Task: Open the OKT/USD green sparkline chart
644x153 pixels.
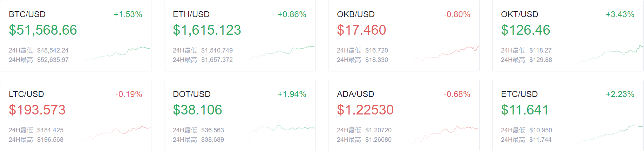Action: tap(608, 54)
